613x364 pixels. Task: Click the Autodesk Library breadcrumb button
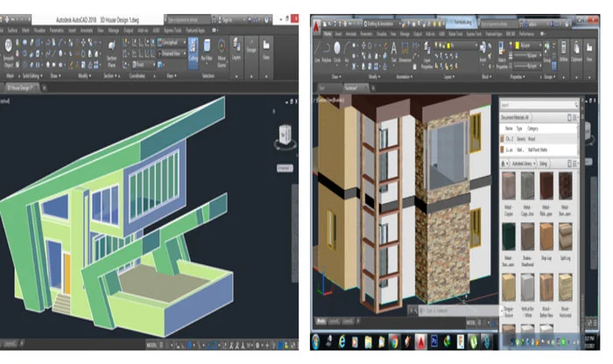click(522, 164)
